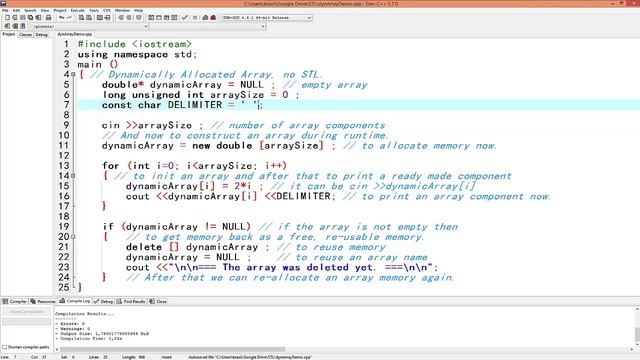Click the Replace toolbar icon

[89, 18]
